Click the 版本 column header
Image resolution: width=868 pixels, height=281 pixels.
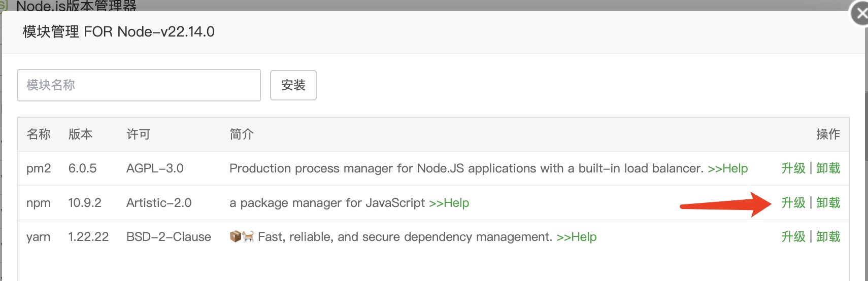point(81,134)
